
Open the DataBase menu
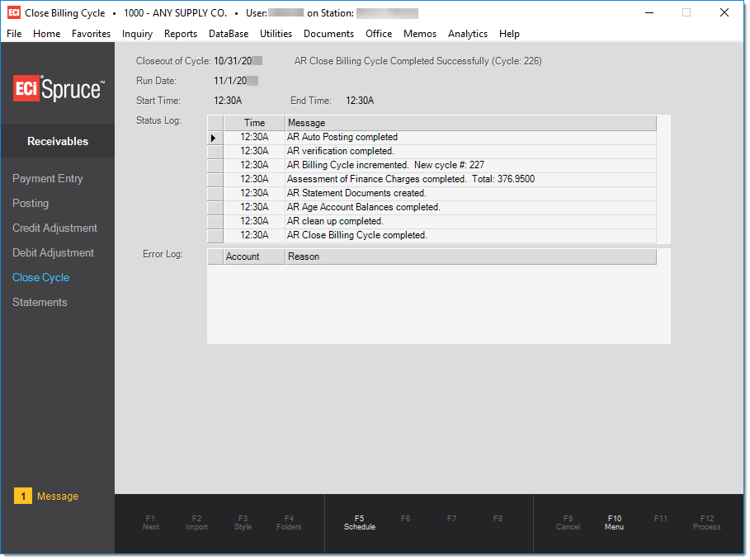coord(229,34)
